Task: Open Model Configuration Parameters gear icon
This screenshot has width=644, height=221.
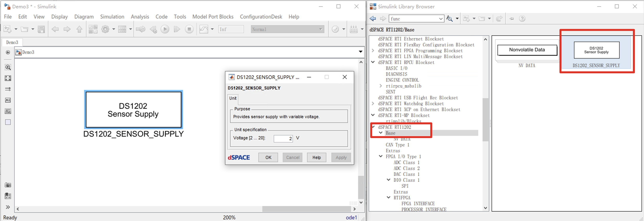Action: click(105, 29)
